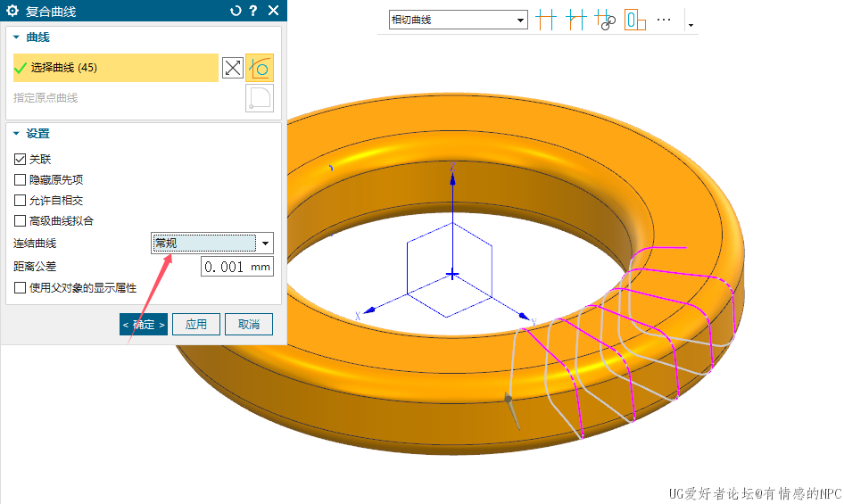Toggle chain within feature icon
The width and height of the screenshot is (844, 504).
tap(605, 20)
